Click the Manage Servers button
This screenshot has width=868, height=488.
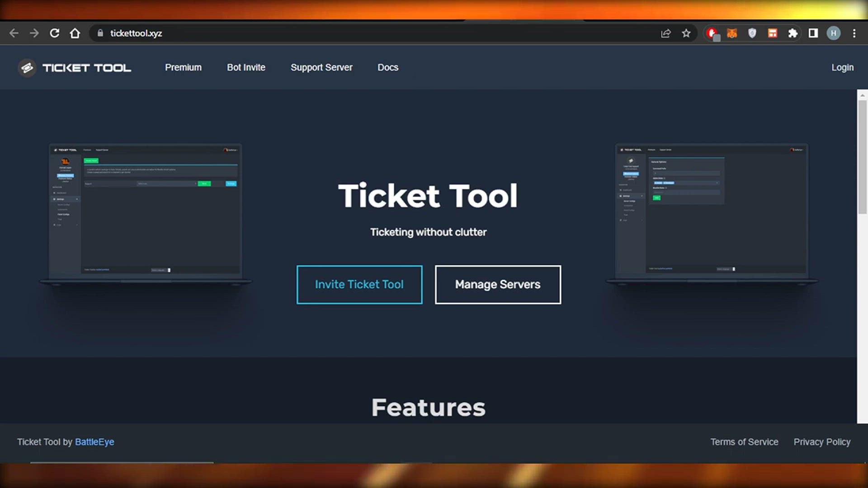[x=498, y=285]
